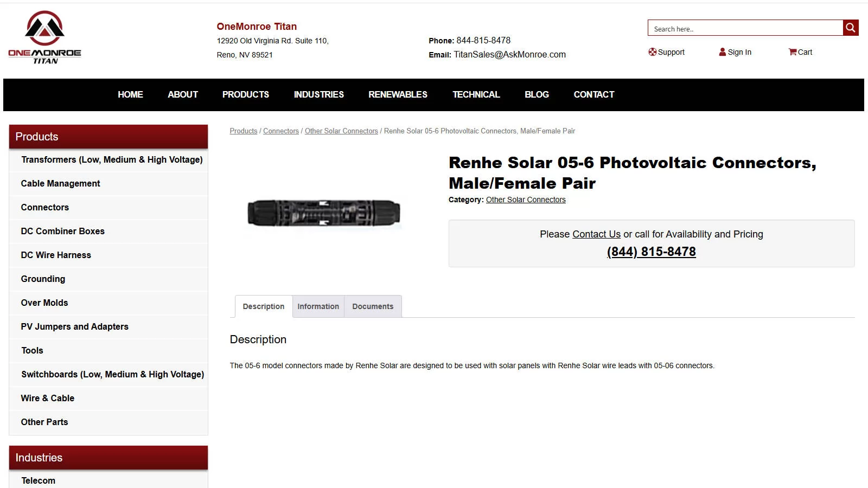The width and height of the screenshot is (868, 488).
Task: Open the shopping Cart
Action: click(x=800, y=52)
